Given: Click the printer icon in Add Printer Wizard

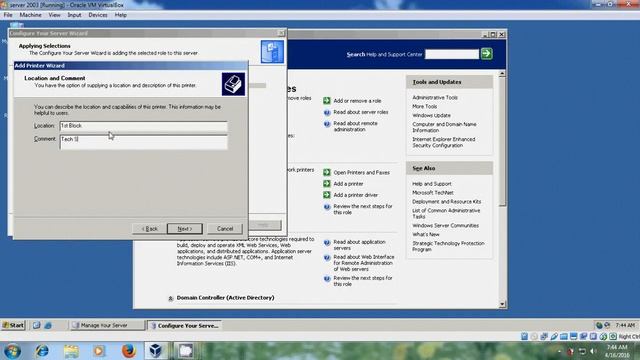Looking at the screenshot, I should 233,84.
